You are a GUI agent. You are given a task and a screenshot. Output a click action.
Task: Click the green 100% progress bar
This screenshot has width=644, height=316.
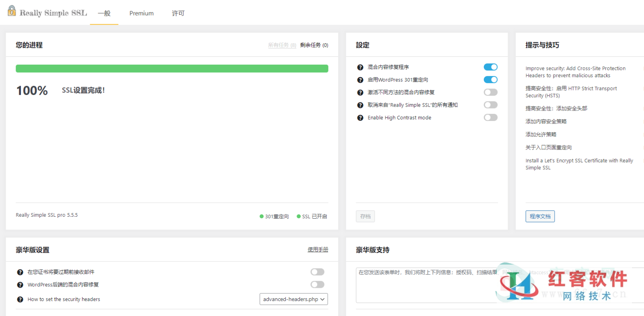[x=172, y=69]
